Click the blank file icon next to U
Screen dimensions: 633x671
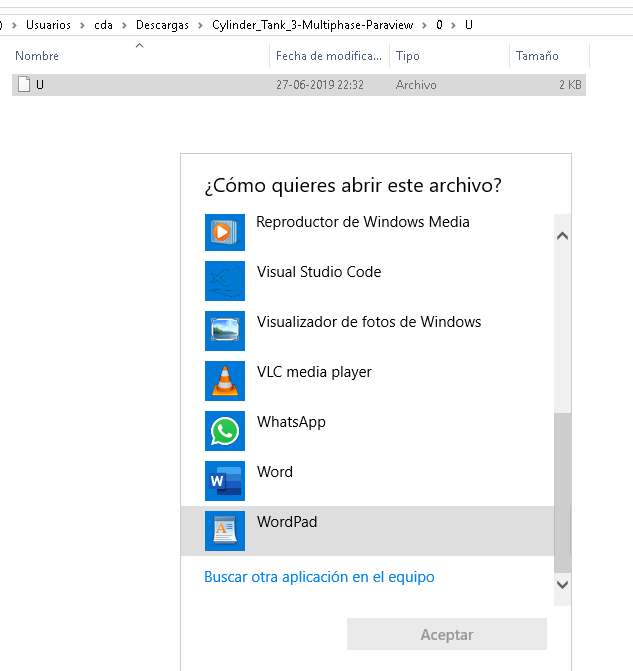(24, 85)
